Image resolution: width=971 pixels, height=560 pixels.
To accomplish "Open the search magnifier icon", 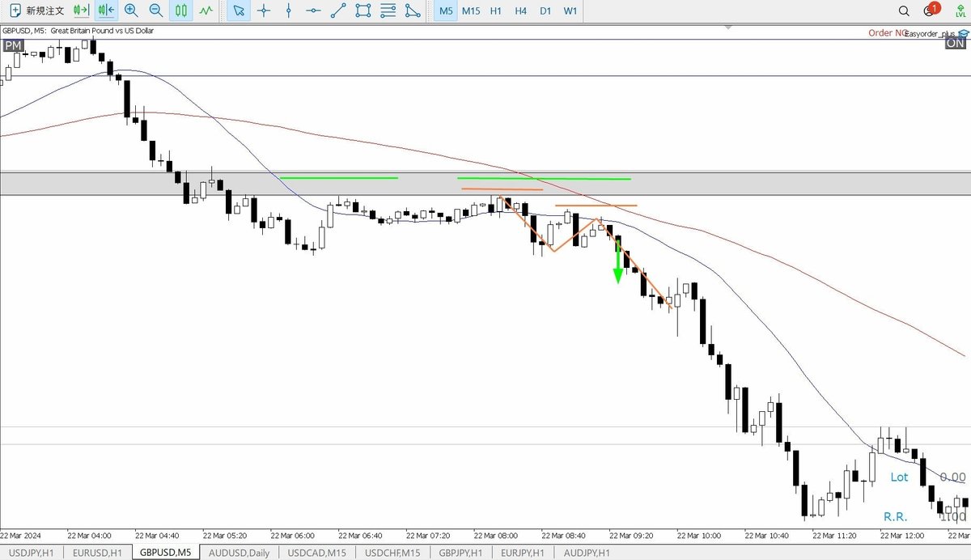I will [904, 11].
